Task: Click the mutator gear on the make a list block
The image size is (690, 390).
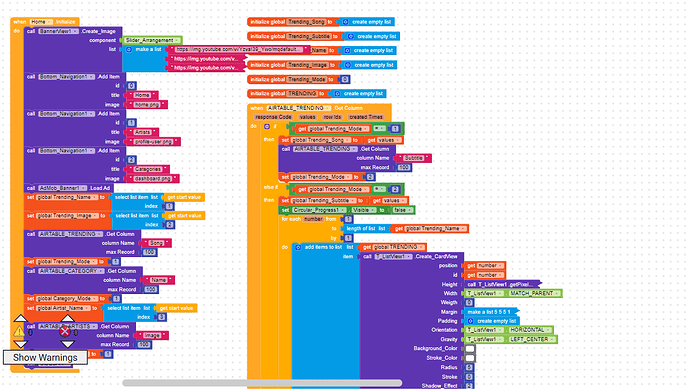Action: 129,50
